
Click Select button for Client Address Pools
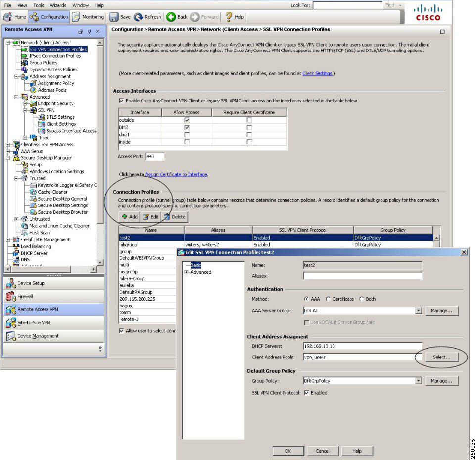click(x=442, y=357)
